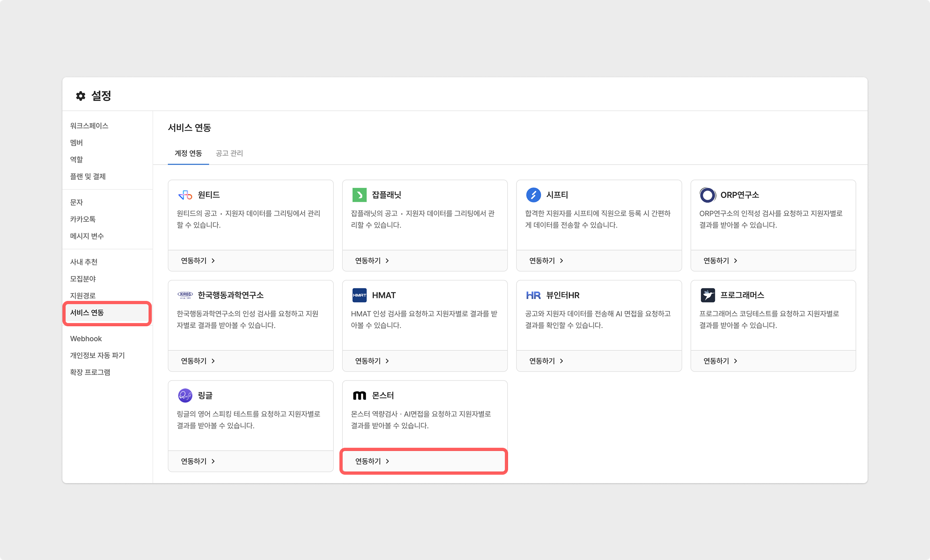Switch to the 공고 관리 tab

(229, 153)
